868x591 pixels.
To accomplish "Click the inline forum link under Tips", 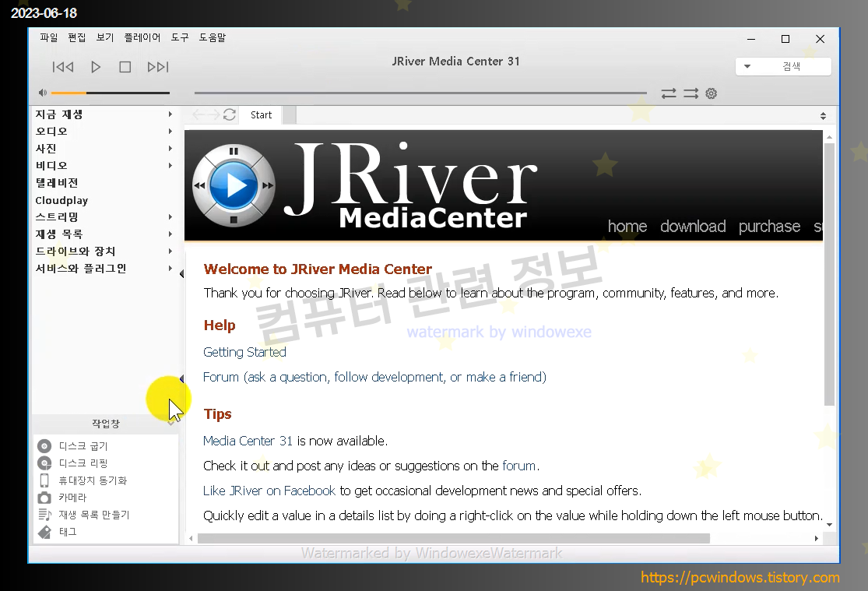I will (x=518, y=466).
